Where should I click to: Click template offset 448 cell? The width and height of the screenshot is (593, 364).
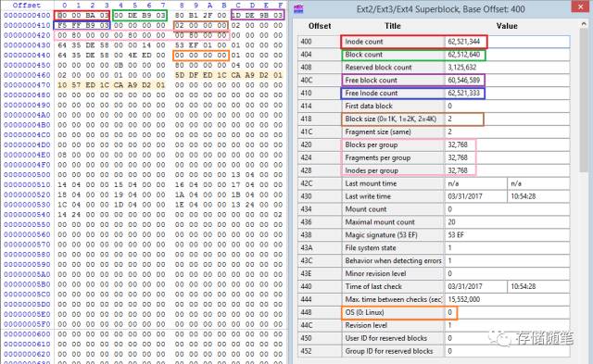(x=319, y=312)
